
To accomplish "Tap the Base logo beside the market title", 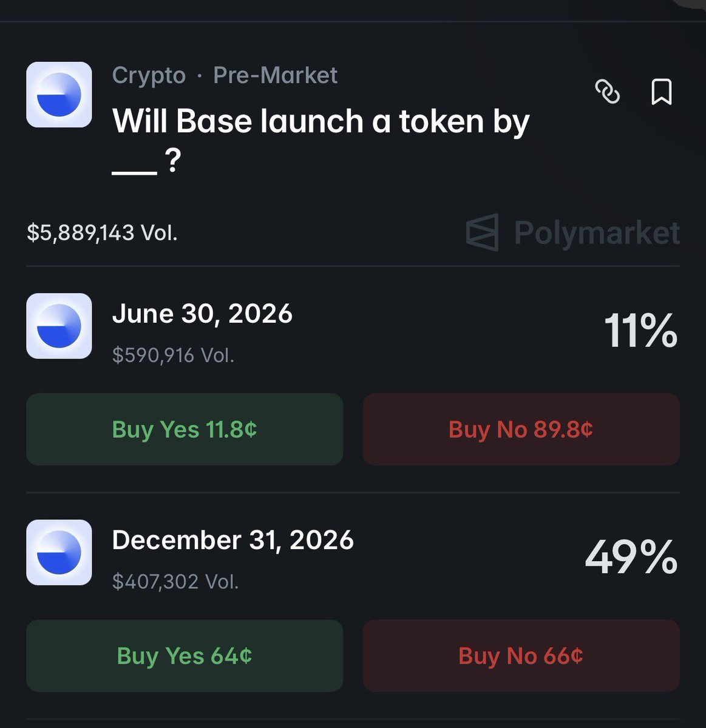I will coord(59,95).
